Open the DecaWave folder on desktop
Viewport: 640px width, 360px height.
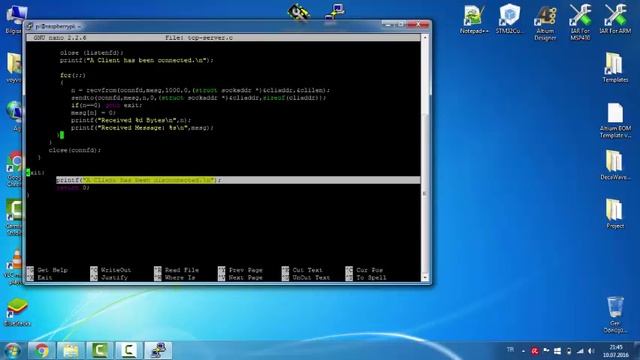click(x=615, y=165)
